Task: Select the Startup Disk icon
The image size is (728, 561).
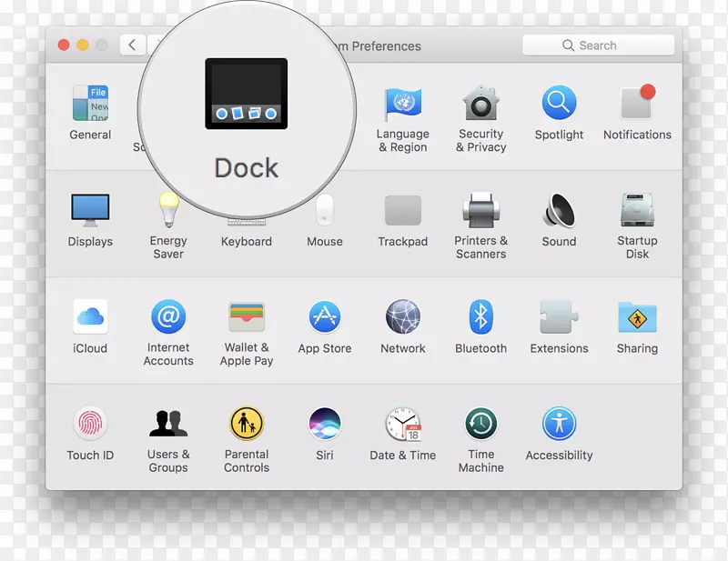Action: click(637, 211)
